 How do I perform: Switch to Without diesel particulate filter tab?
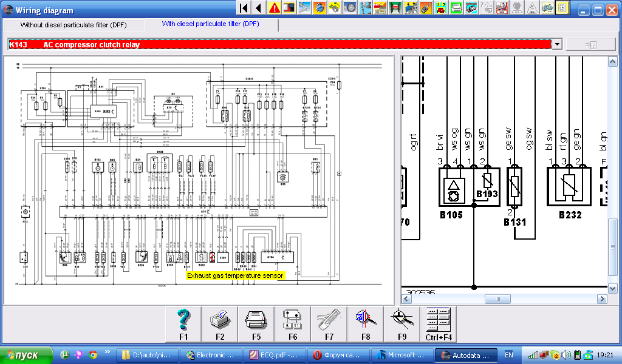click(73, 25)
